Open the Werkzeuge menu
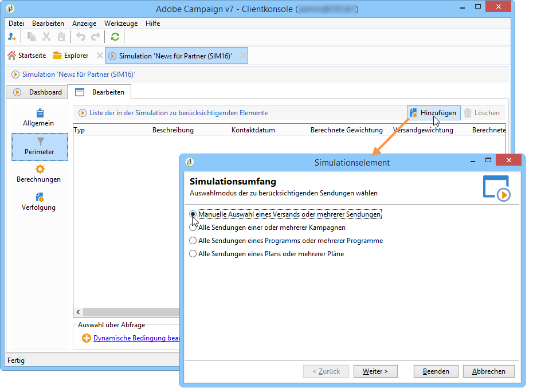 coord(121,23)
